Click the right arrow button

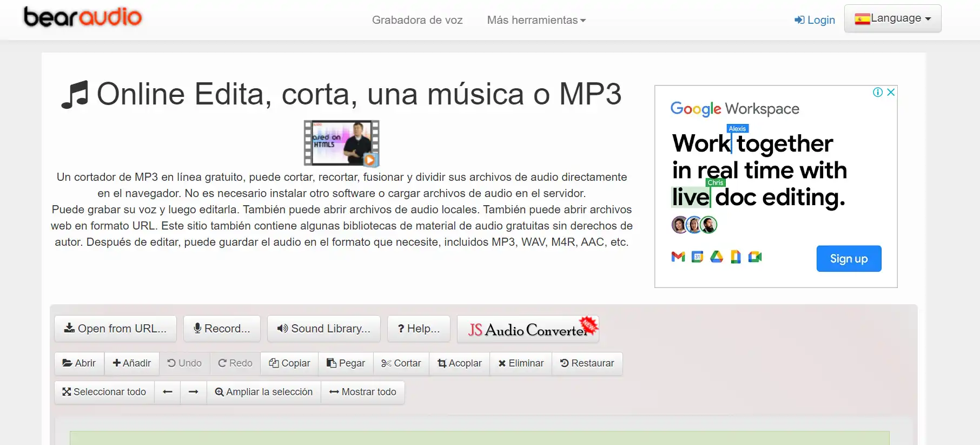point(193,392)
